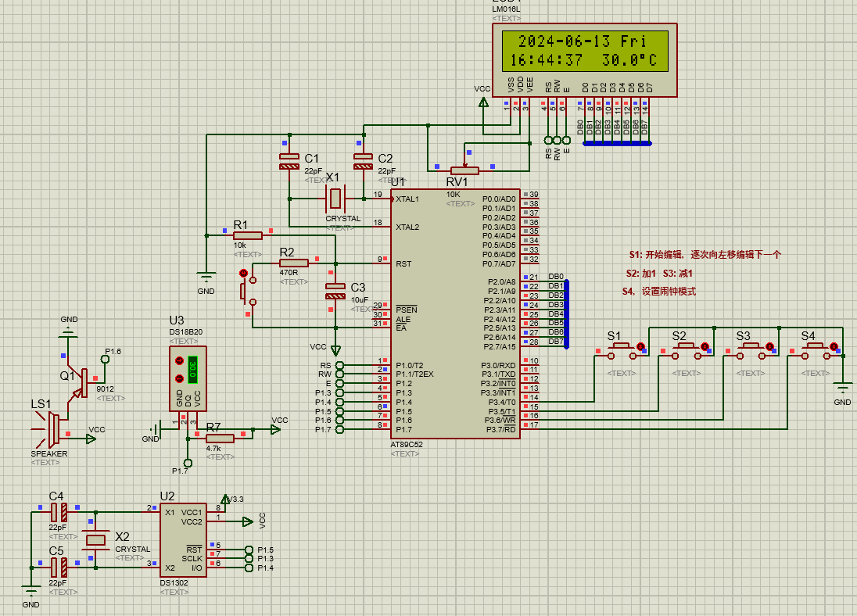Select the U1 AT89C52 microcontroller body
Screen dimensions: 857x616
[455, 313]
